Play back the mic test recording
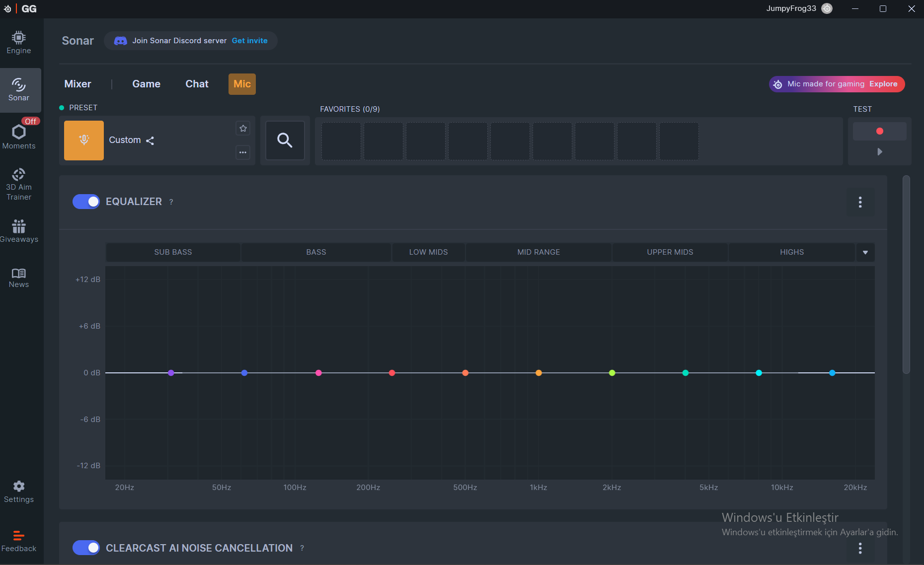Screen dimensions: 924x565 [x=880, y=152]
